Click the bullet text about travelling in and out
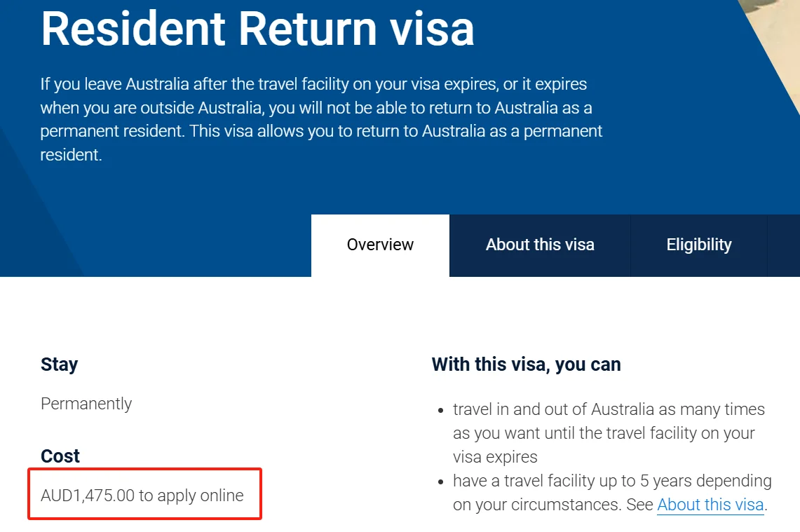 click(609, 432)
